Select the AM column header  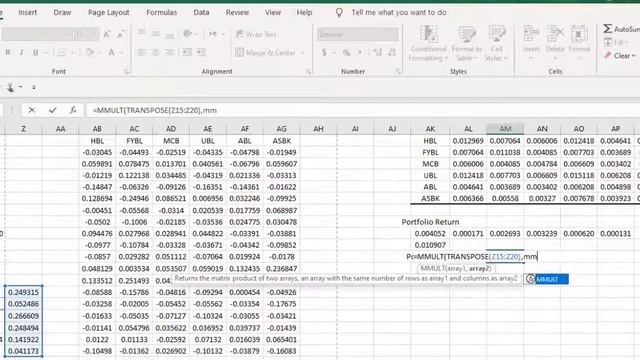click(x=505, y=129)
